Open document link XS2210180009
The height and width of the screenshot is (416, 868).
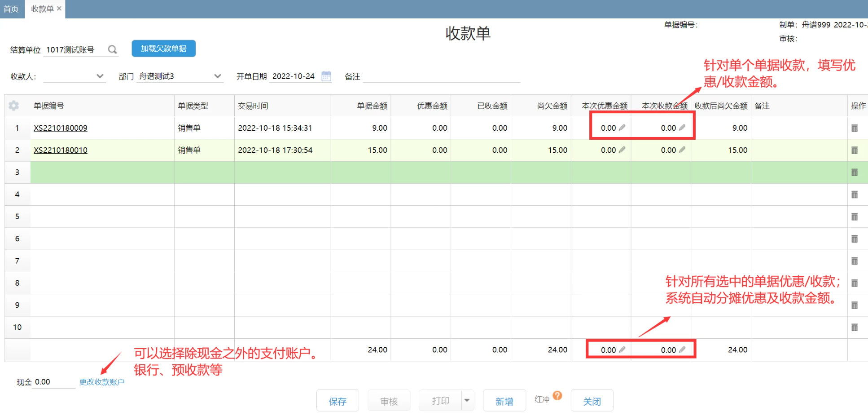[61, 128]
